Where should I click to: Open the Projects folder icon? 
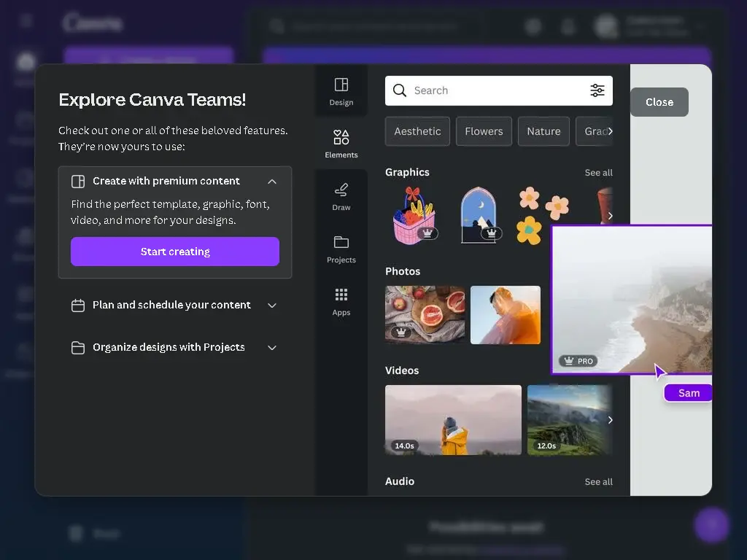[341, 242]
